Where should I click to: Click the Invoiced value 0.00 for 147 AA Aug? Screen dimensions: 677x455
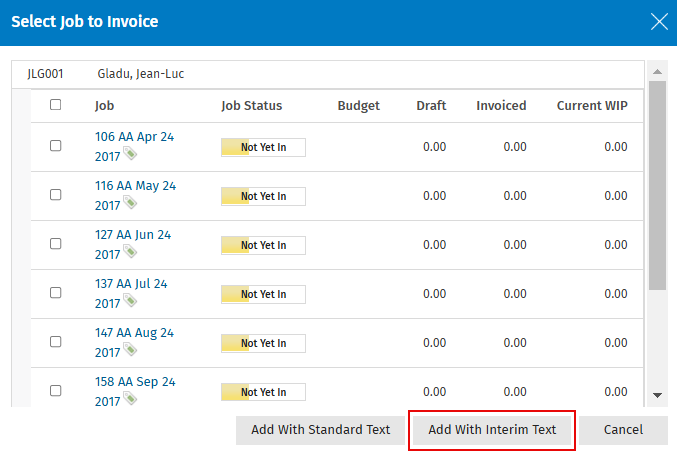coord(515,343)
